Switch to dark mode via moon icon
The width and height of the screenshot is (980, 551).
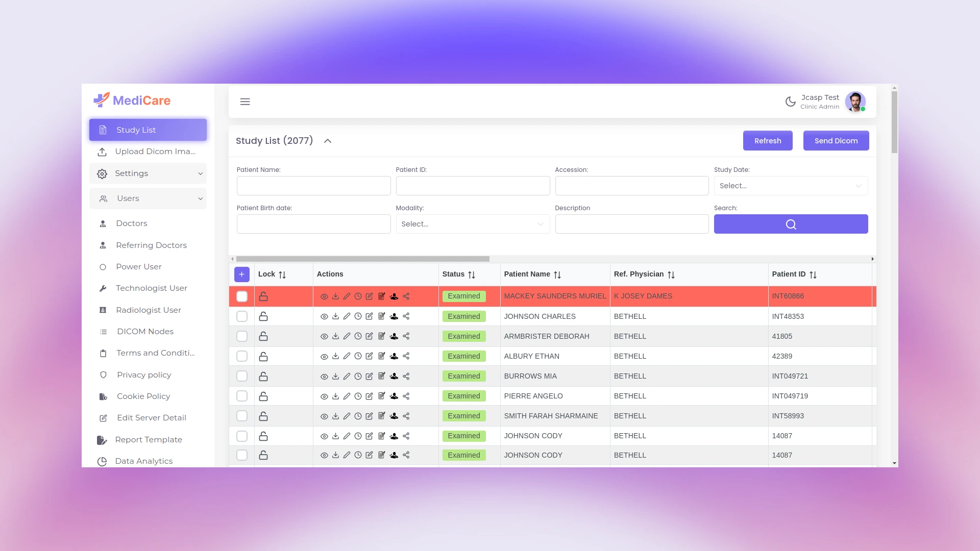(790, 102)
